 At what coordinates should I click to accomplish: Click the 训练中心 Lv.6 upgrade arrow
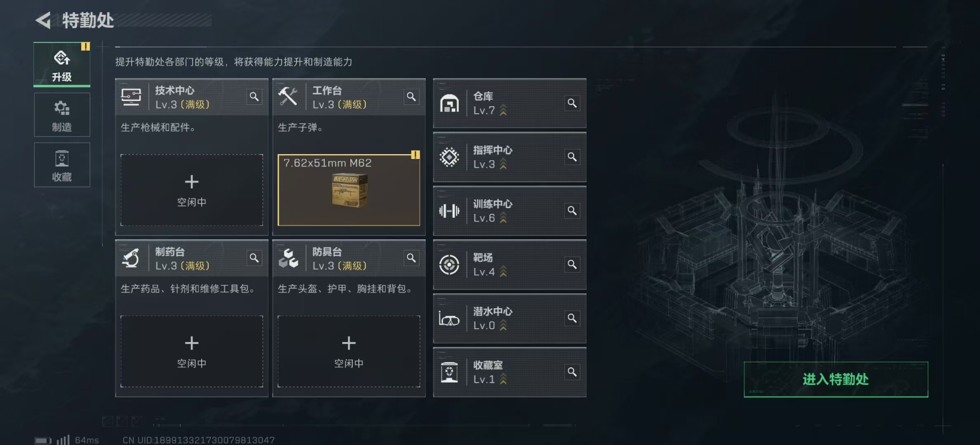(x=503, y=218)
